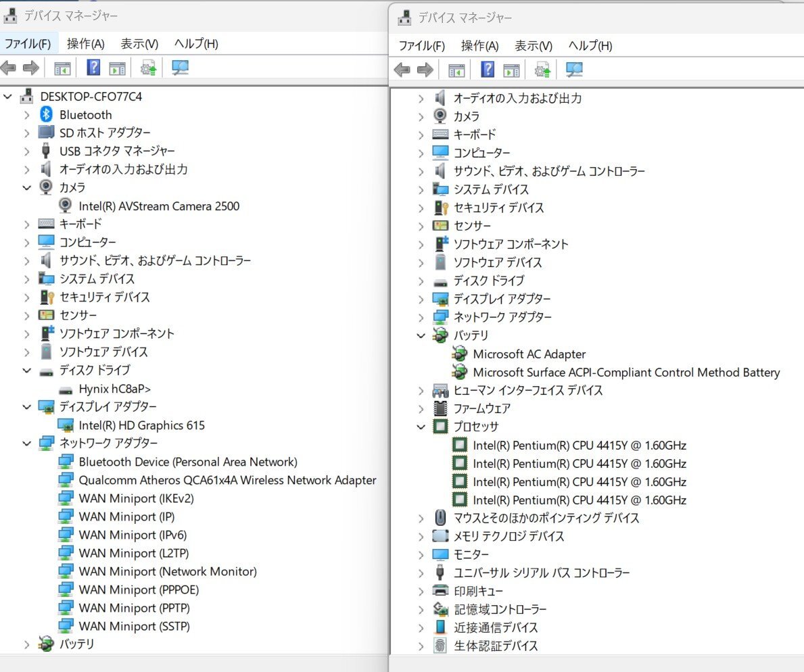
Task: Expand モニター category in right window
Action: [x=421, y=554]
